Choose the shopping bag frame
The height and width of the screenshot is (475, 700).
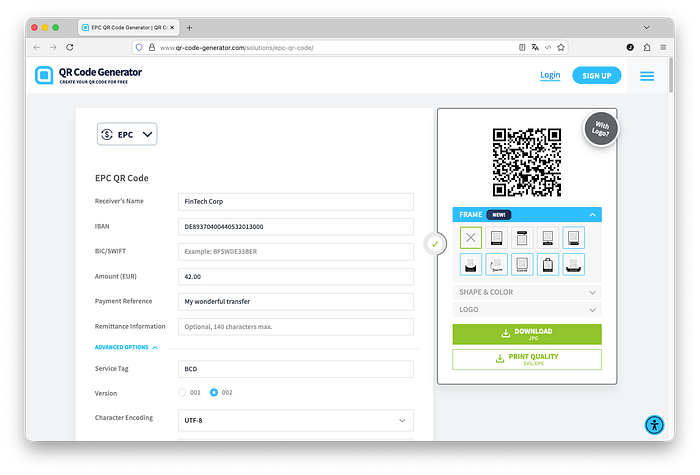pos(548,264)
